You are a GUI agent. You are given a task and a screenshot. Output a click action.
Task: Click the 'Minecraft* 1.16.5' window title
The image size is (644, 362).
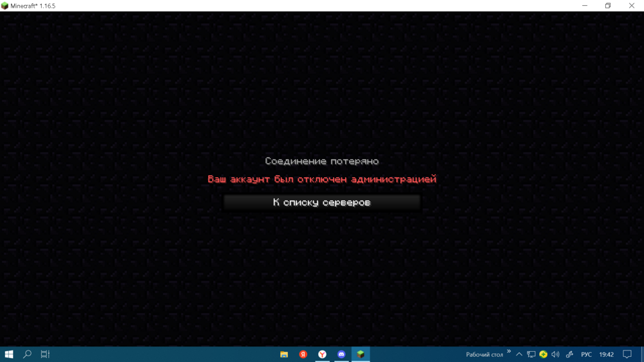(x=33, y=6)
